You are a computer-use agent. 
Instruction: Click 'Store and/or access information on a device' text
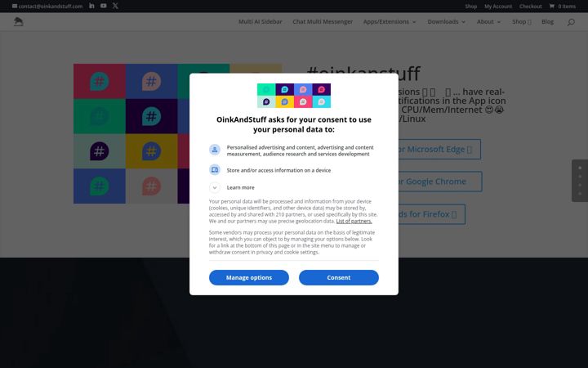[x=278, y=170]
